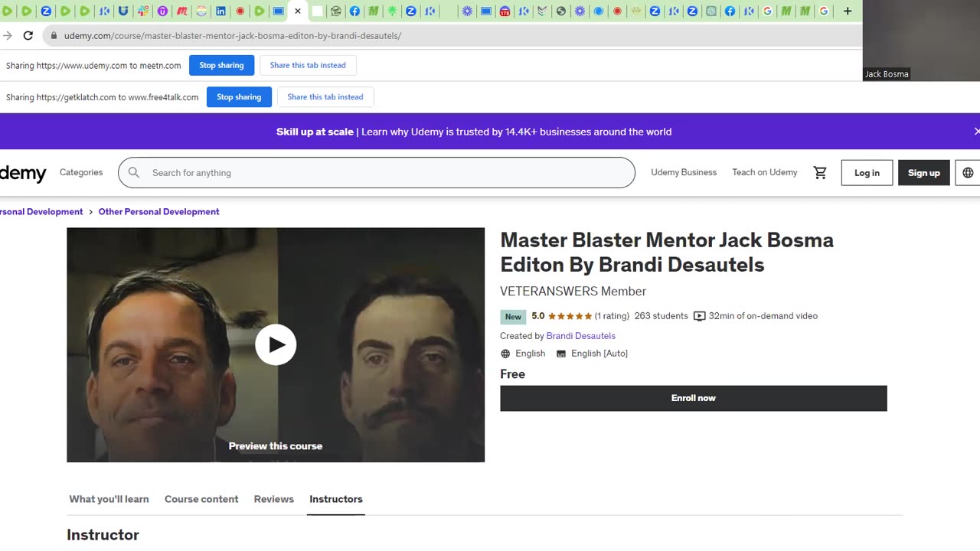This screenshot has width=980, height=551.
Task: Click the Preview this course label
Action: (276, 446)
